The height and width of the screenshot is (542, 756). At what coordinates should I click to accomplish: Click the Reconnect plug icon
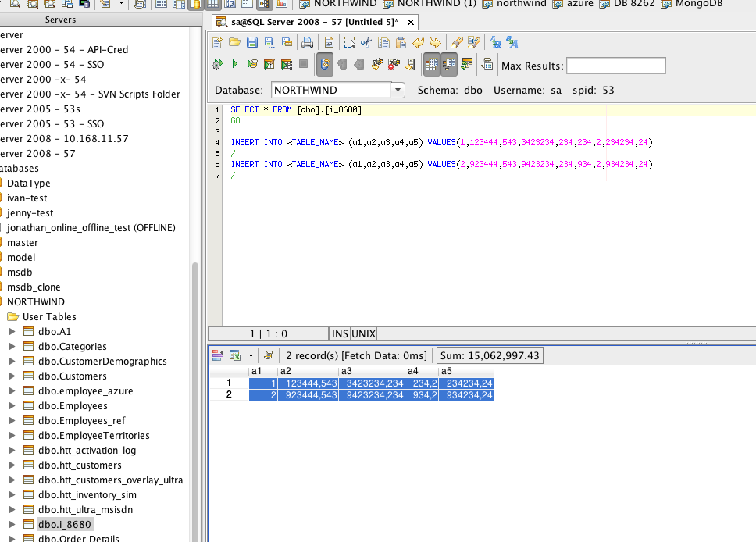point(377,64)
